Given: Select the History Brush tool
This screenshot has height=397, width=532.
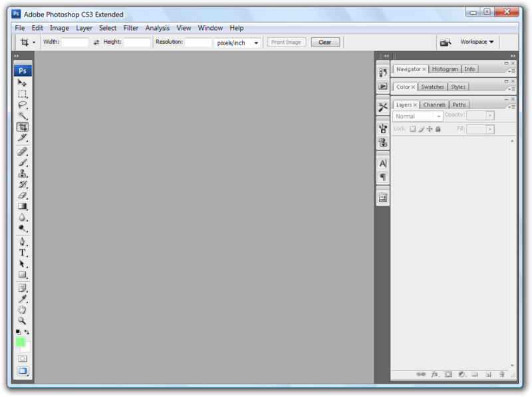Looking at the screenshot, I should [23, 185].
